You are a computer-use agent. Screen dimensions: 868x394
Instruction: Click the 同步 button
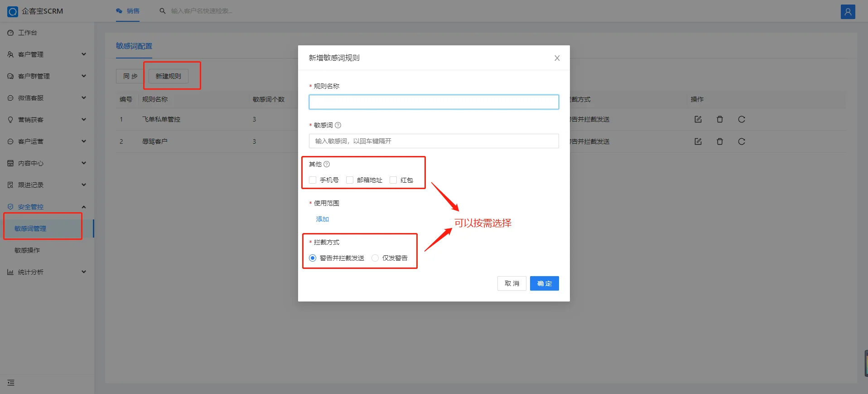130,76
